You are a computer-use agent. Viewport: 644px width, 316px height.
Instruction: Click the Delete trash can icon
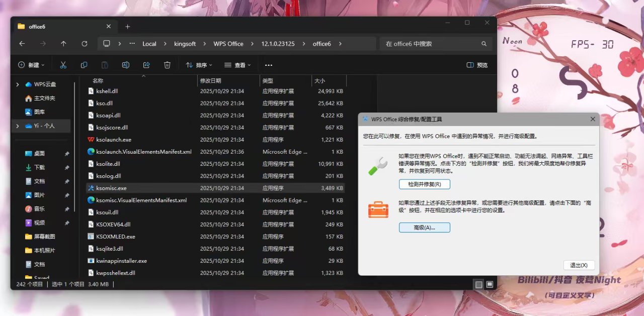click(x=167, y=65)
